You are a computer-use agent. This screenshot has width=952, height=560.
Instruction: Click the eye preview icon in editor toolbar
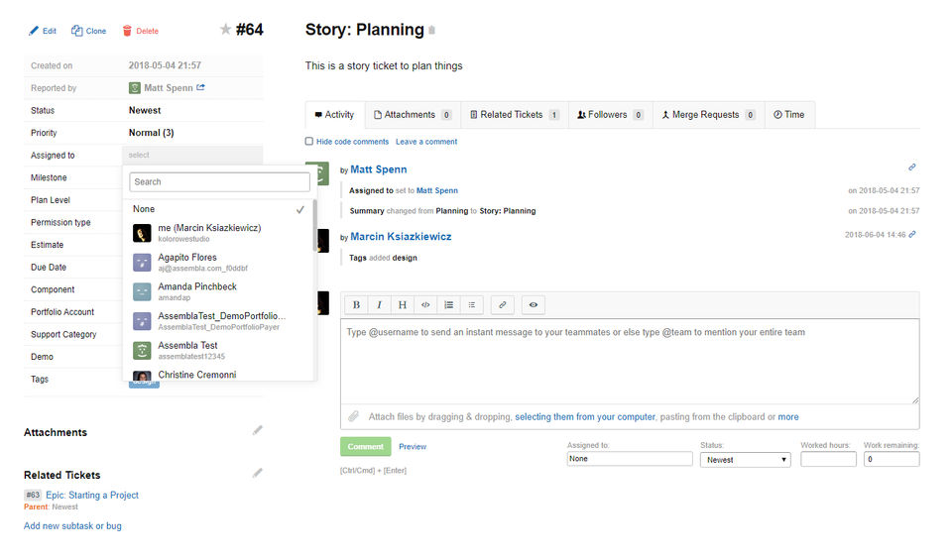534,305
